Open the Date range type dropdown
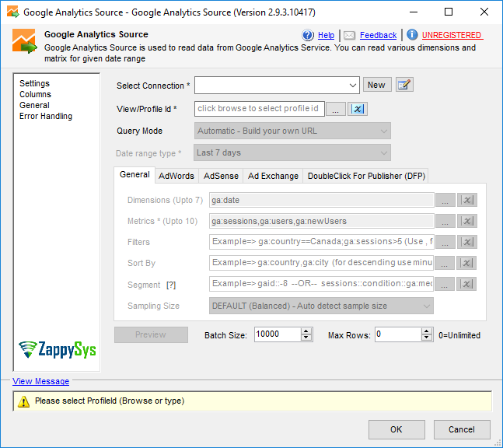The image size is (503, 448). click(292, 152)
